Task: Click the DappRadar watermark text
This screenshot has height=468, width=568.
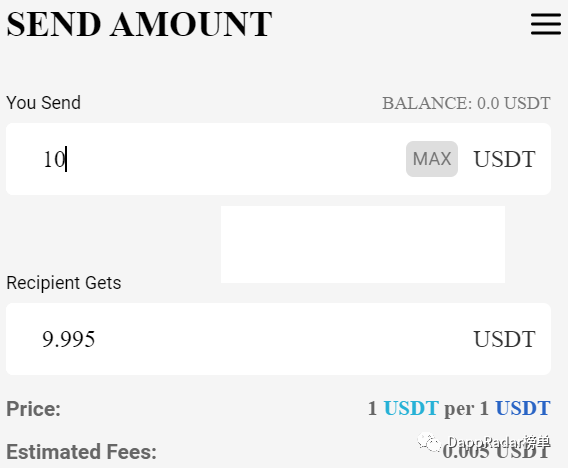Action: coord(499,442)
